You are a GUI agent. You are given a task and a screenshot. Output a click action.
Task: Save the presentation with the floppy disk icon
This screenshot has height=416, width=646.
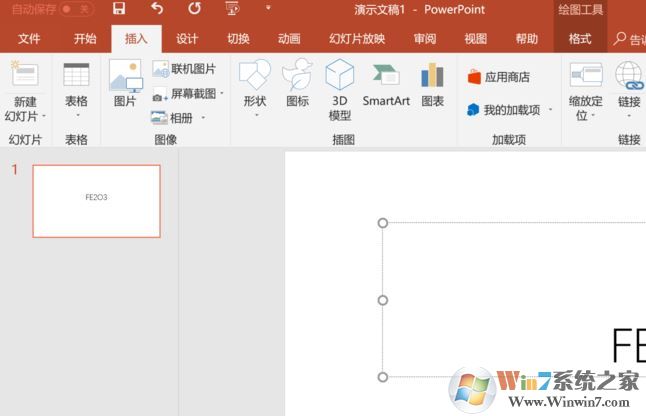pyautogui.click(x=119, y=8)
